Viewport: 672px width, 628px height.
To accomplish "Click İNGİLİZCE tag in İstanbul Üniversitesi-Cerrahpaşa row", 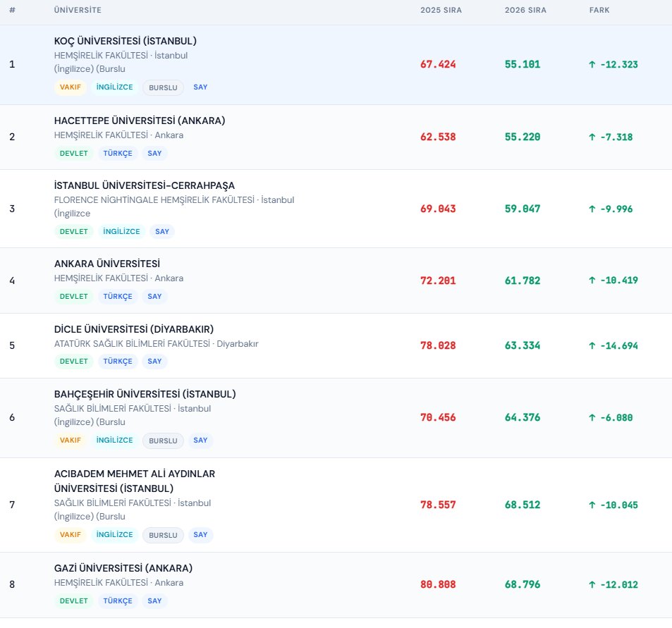I will click(x=121, y=231).
